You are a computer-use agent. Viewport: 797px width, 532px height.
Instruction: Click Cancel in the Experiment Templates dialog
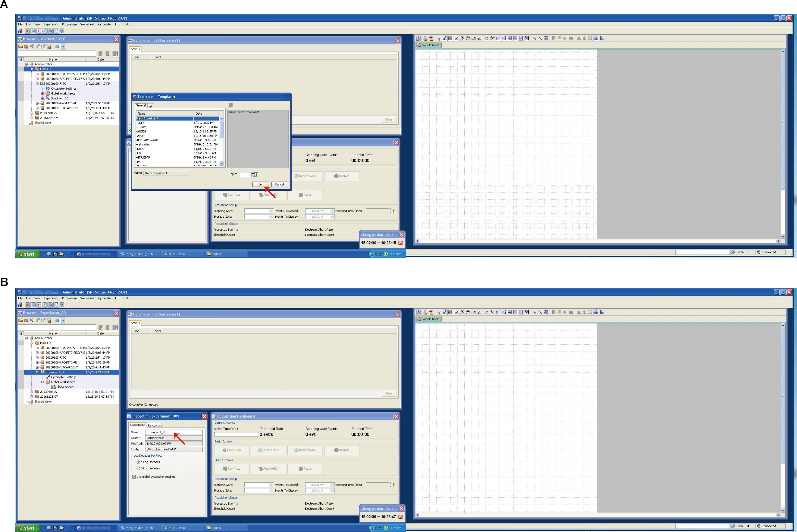(x=279, y=184)
